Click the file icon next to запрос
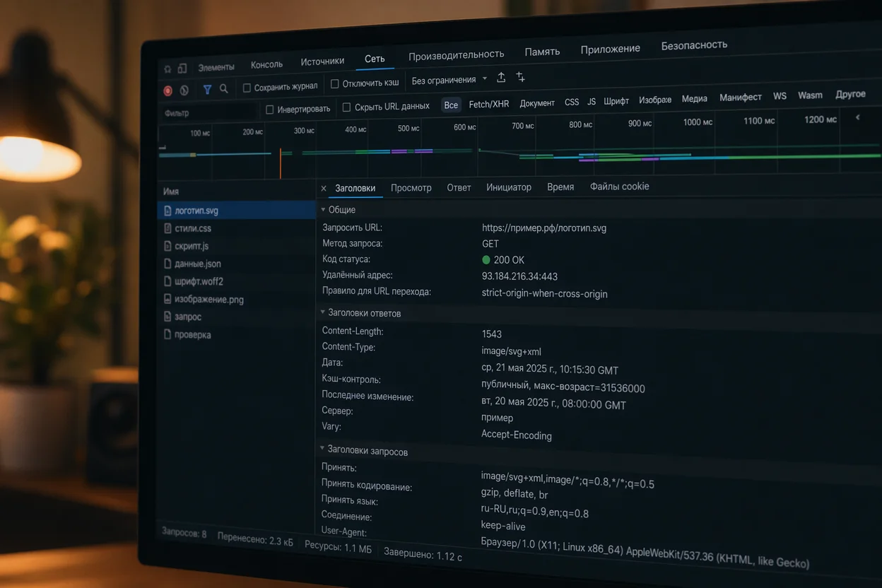This screenshot has height=588, width=882. [167, 317]
